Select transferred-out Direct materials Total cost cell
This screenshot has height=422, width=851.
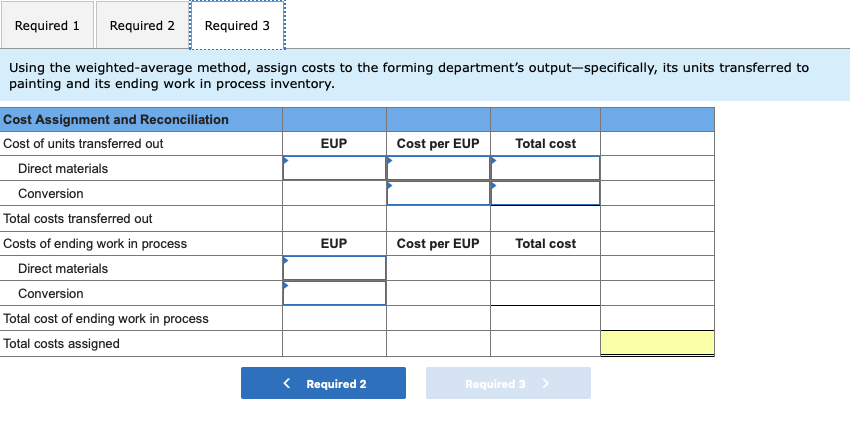click(545, 169)
